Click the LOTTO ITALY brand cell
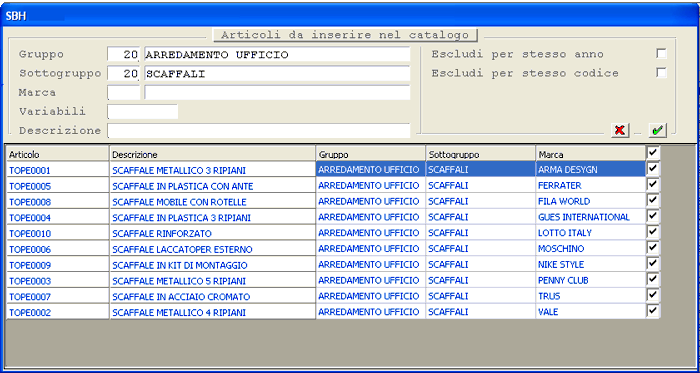 coord(590,233)
